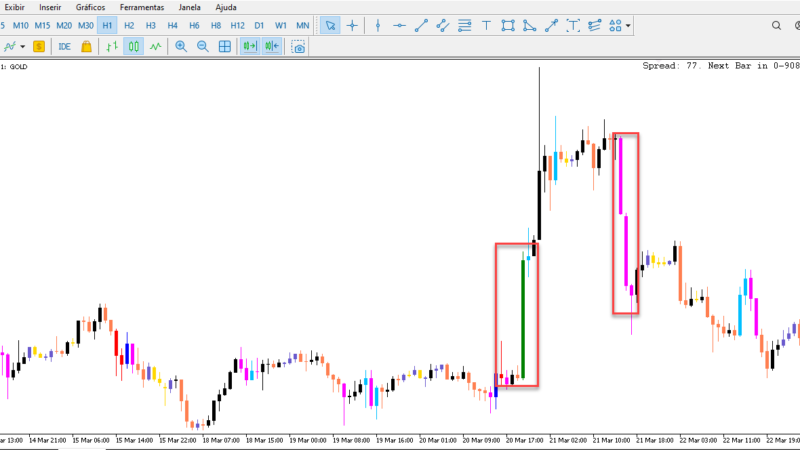Toggle chart auto scroll to end

(x=250, y=47)
